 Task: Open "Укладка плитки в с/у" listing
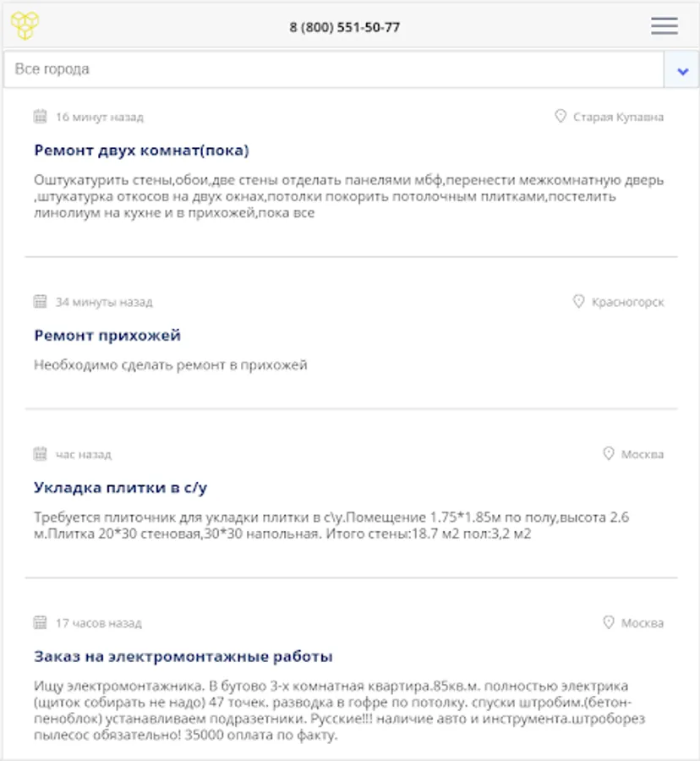[x=120, y=488]
